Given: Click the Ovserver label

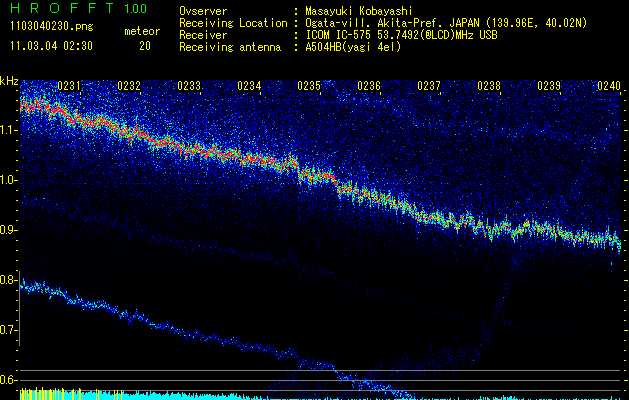Looking at the screenshot, I should 203,11.
